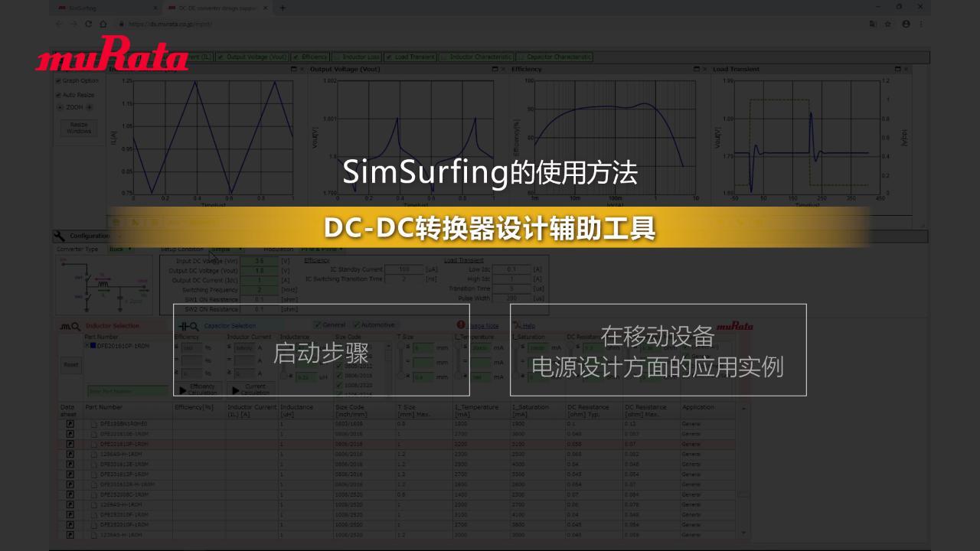Close the Efficiency graph window

[704, 69]
